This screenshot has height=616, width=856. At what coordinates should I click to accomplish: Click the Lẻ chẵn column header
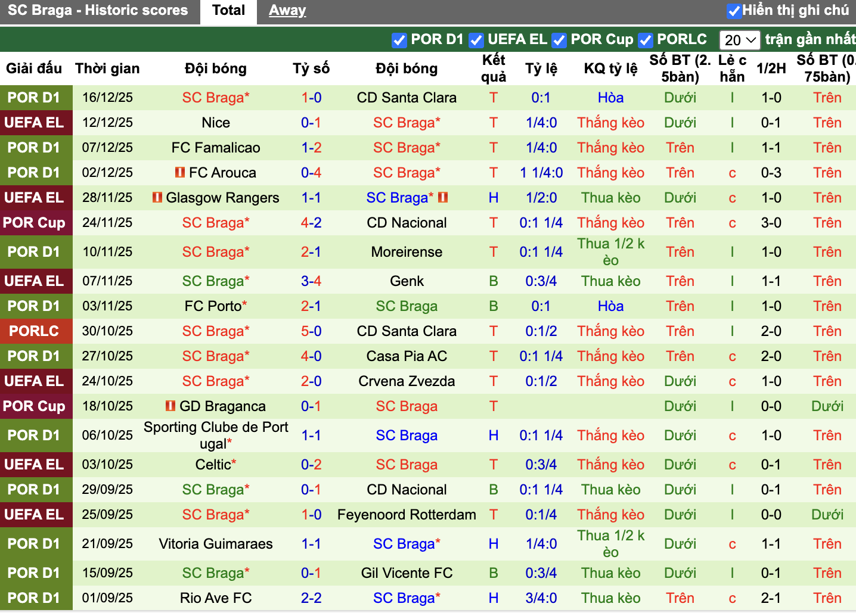tap(732, 69)
